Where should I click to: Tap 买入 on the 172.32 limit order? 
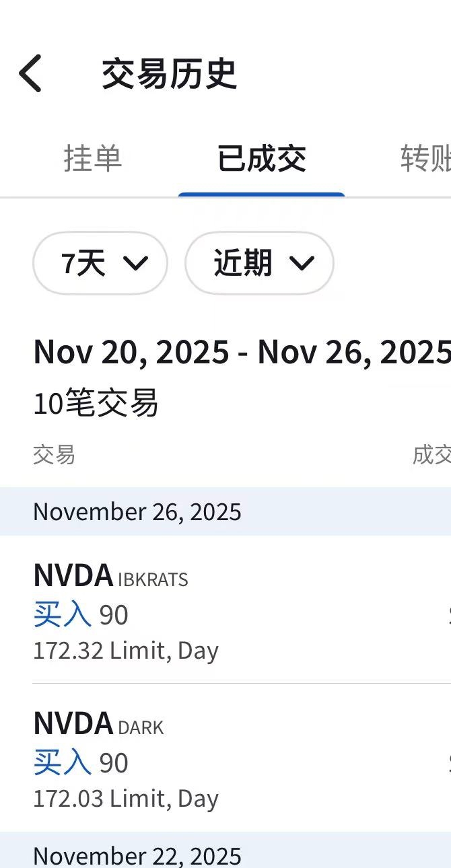[x=62, y=614]
